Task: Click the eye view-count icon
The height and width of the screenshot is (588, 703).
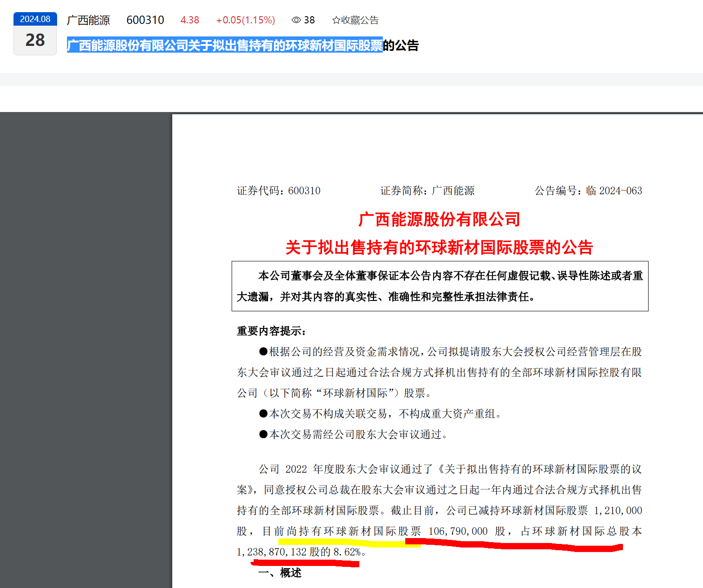Action: (x=296, y=20)
